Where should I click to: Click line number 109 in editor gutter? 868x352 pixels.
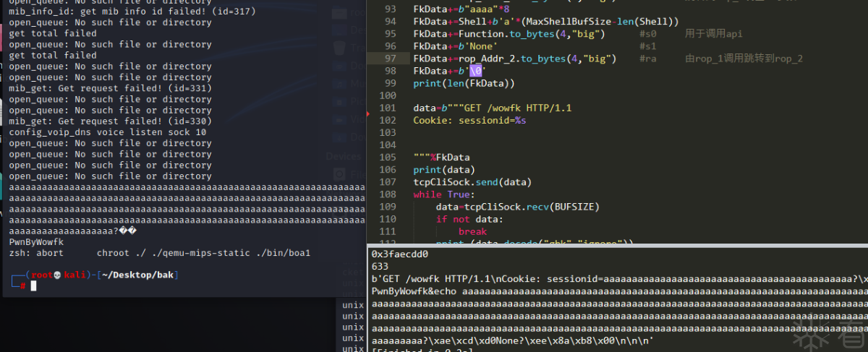[x=387, y=207]
